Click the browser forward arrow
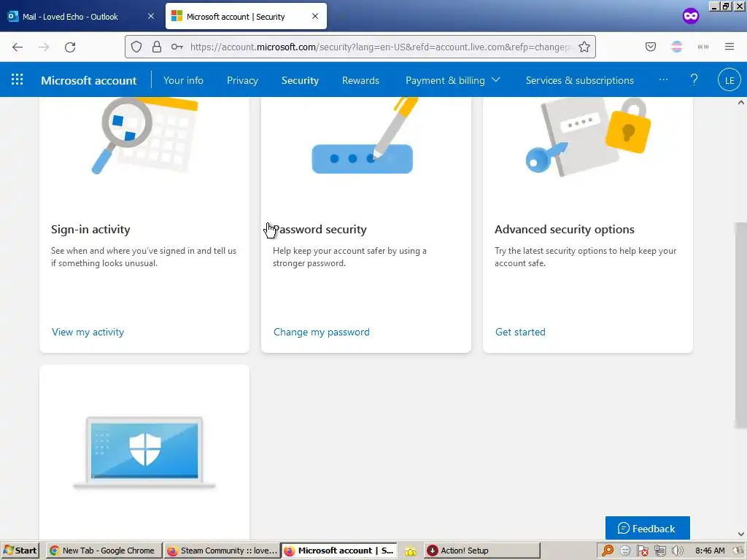Image resolution: width=747 pixels, height=560 pixels. (x=44, y=47)
